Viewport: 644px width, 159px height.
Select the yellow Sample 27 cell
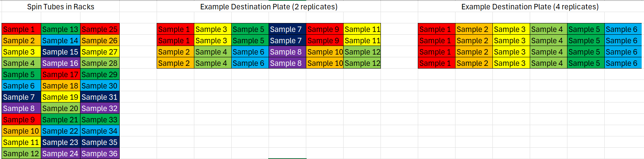pyautogui.click(x=99, y=52)
